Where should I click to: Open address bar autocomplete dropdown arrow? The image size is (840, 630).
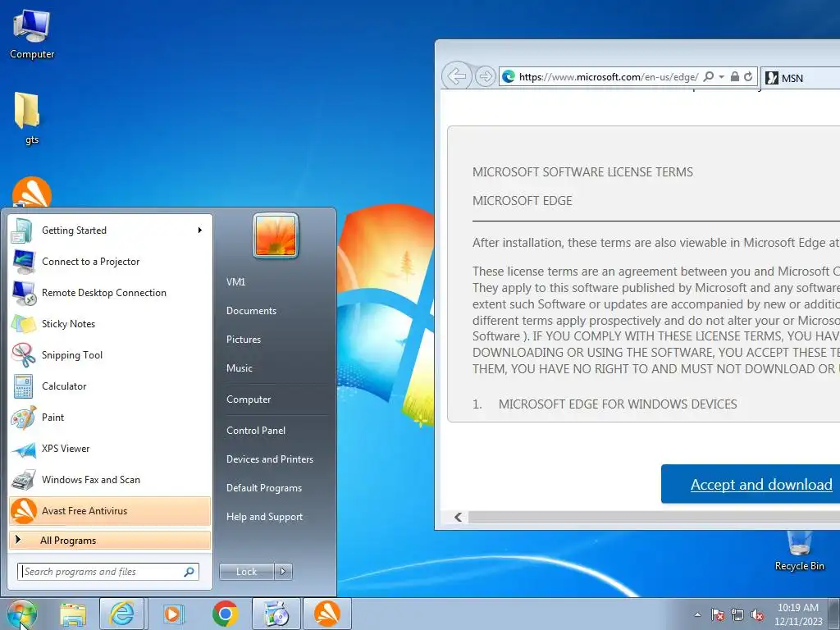point(721,76)
